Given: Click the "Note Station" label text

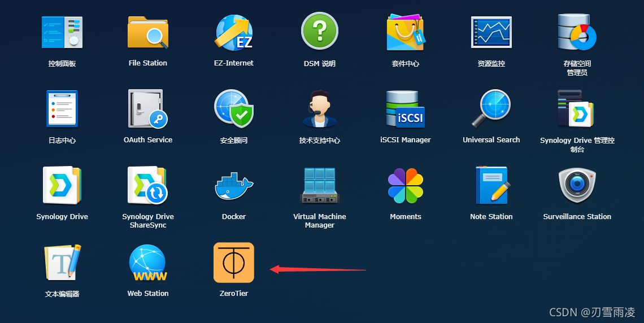Looking at the screenshot, I should point(491,217).
